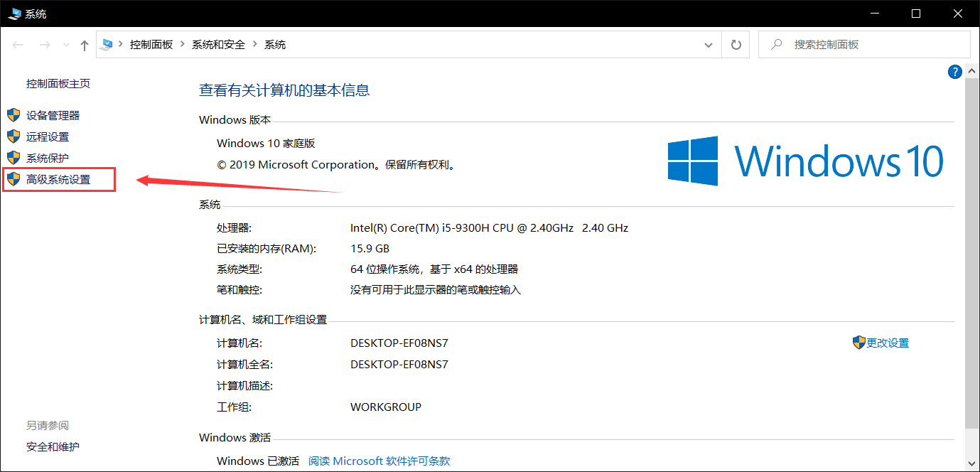
Task: Open 系统保护 link
Action: point(48,158)
